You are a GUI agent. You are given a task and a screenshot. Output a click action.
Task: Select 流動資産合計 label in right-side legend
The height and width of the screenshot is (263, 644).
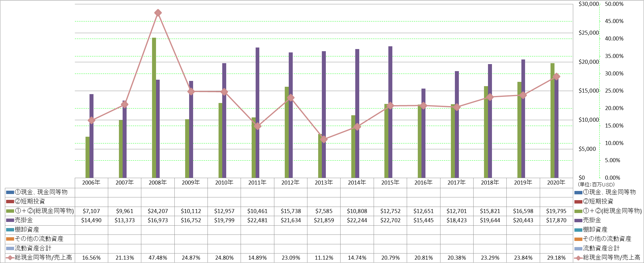[601, 248]
